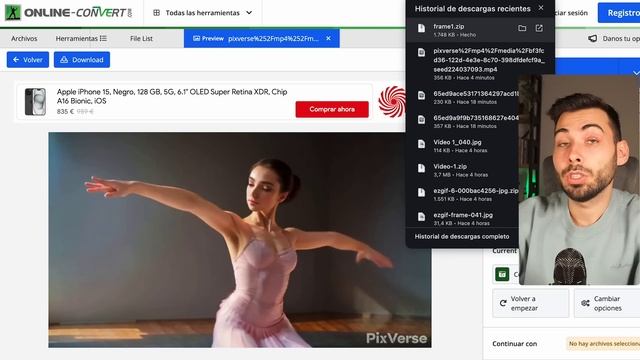
Task: Click the grid icon beside Todas las herramientas
Action: coord(156,13)
